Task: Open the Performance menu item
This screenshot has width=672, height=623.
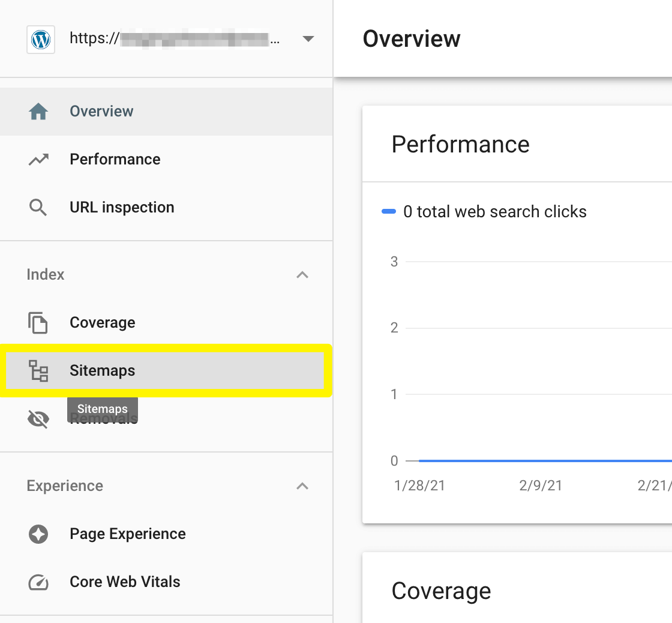Action: tap(115, 160)
